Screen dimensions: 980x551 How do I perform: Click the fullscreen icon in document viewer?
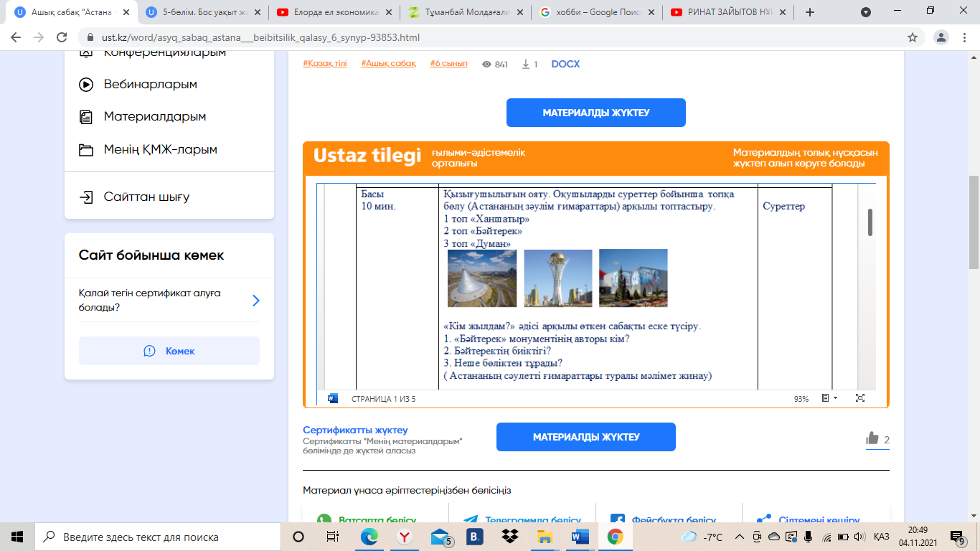(x=860, y=398)
